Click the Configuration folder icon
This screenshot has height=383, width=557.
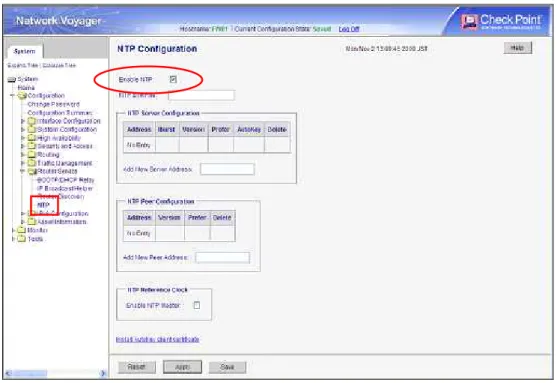(22, 96)
